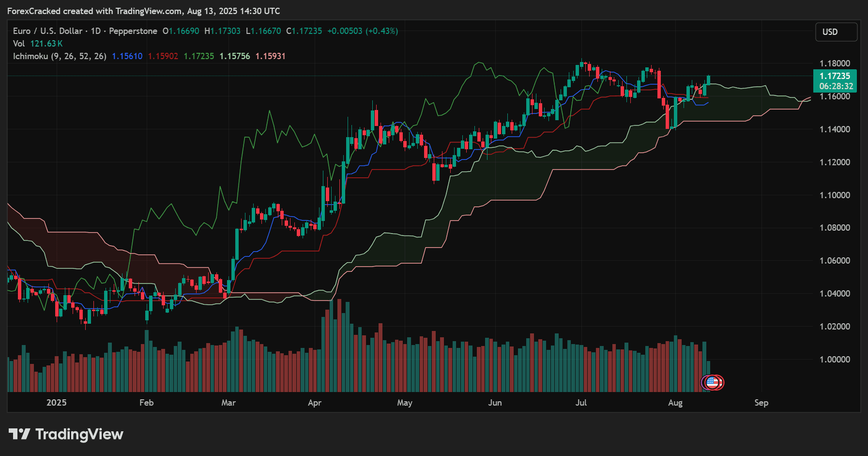Click the Sep label on the time axis
This screenshot has height=456, width=868.
tap(761, 403)
